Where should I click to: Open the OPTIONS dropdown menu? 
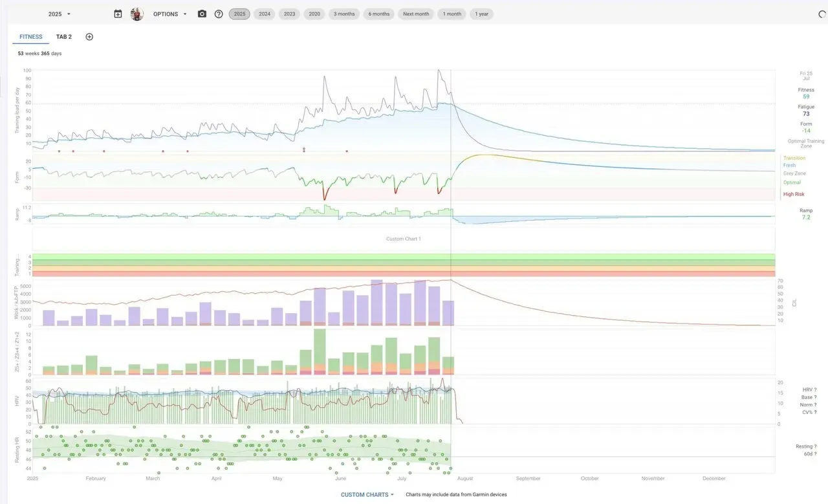point(169,14)
